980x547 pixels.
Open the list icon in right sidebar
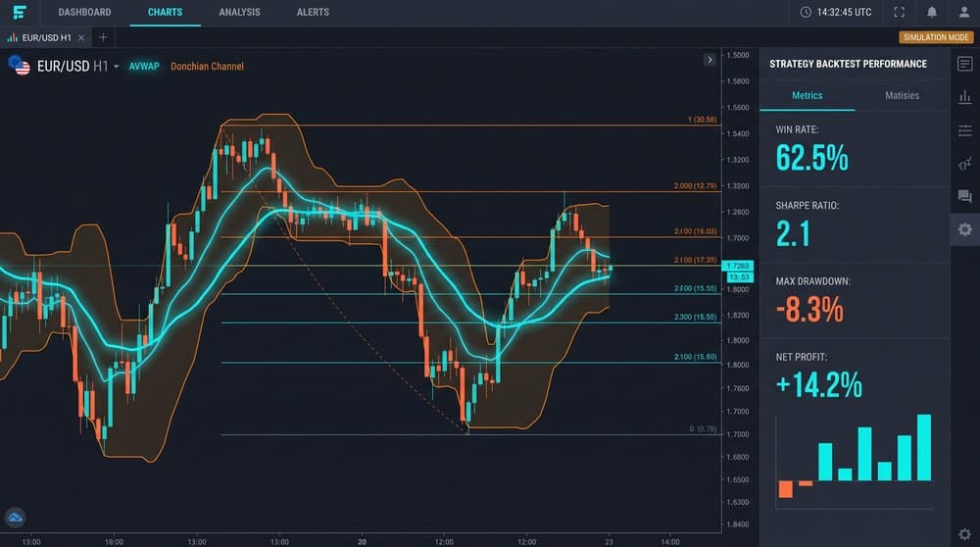coord(964,130)
